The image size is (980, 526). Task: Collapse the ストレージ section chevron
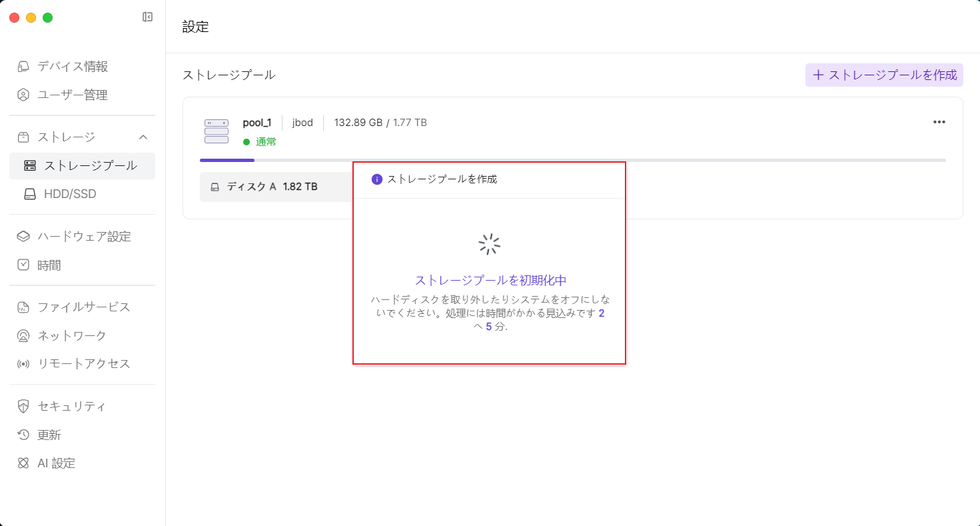pyautogui.click(x=143, y=137)
